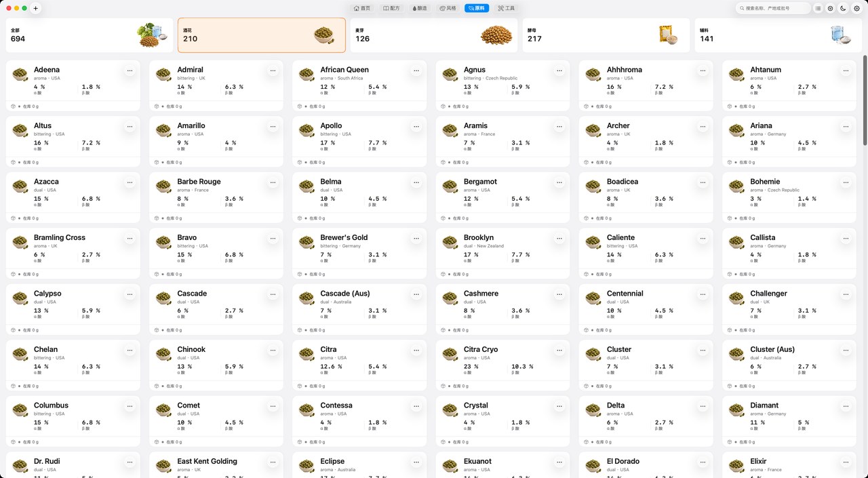
Task: Click the inventory box icon on Apollo card
Action: tap(299, 162)
